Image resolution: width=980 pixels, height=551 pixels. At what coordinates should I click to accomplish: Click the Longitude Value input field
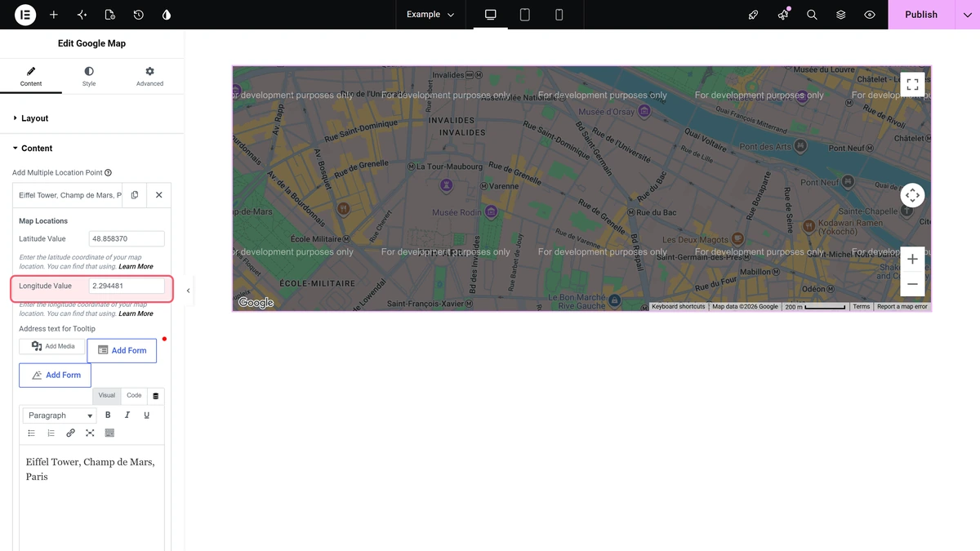[127, 287]
